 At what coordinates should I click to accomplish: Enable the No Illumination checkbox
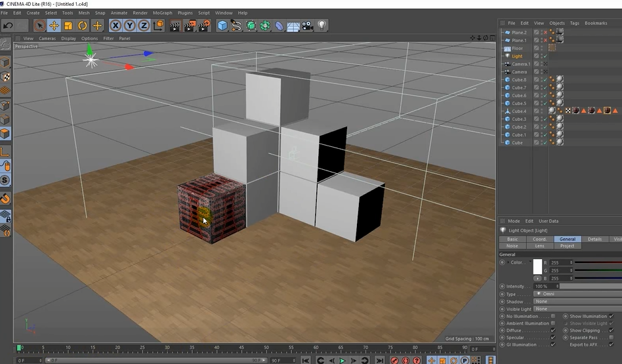(553, 316)
